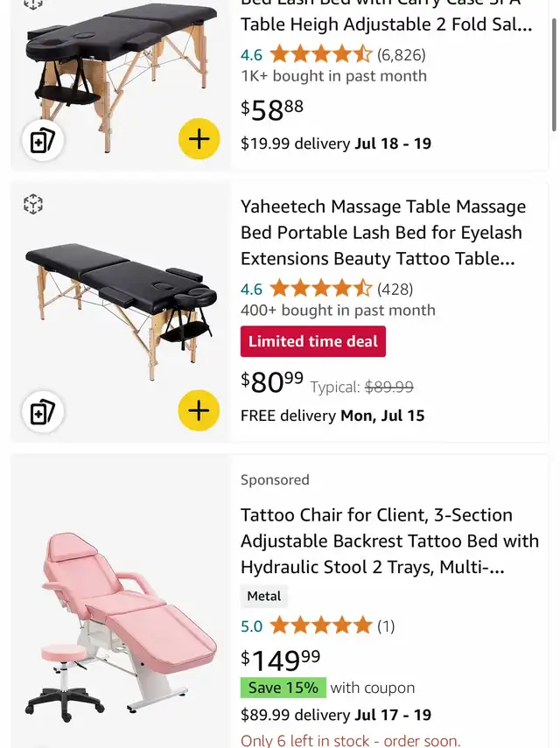Viewport: 560px width, 748px height.
Task: Open the 6,826 reviews count
Action: point(401,55)
